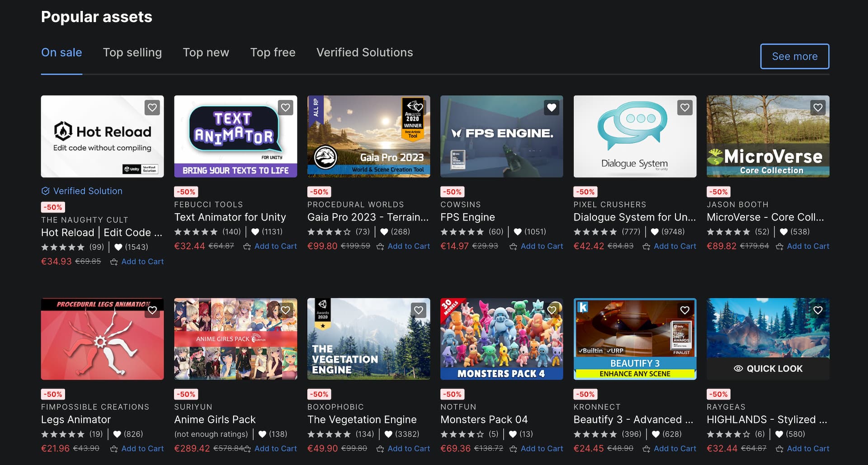Select the Top new tab

point(206,52)
